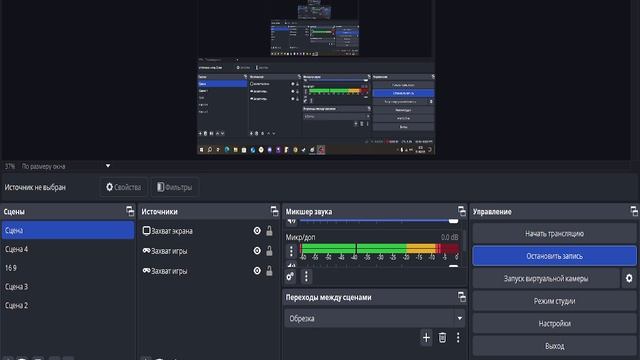Click Остановить запись button
Screen dimensions: 640x360
(554, 256)
